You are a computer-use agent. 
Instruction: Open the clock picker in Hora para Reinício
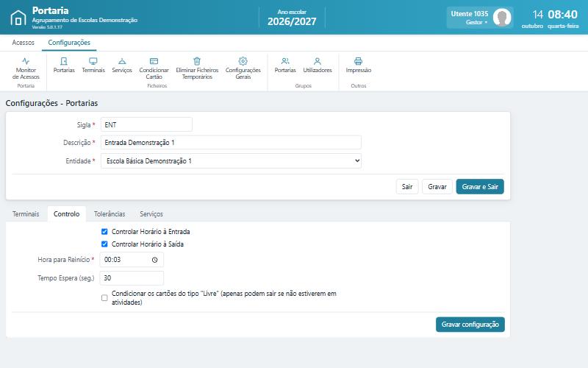[x=154, y=260]
